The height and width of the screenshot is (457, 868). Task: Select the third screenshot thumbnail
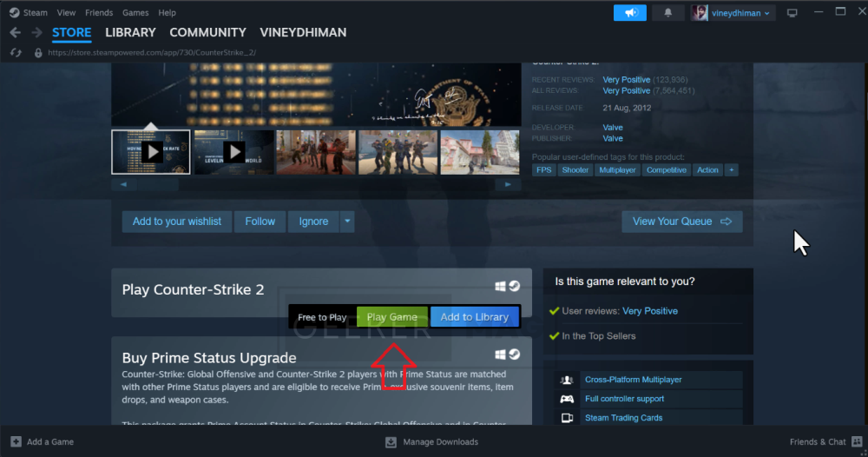coord(316,152)
